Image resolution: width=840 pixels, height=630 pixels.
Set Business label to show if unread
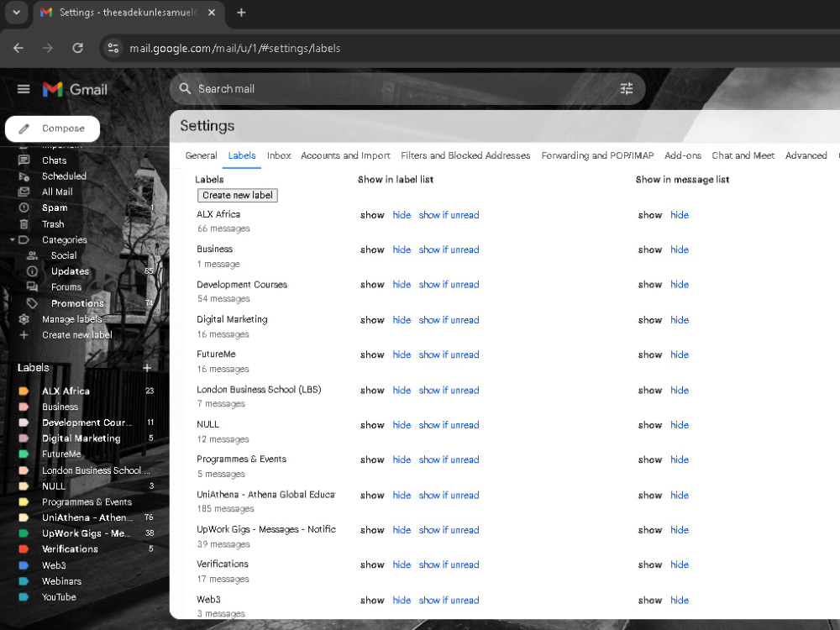[x=449, y=249]
